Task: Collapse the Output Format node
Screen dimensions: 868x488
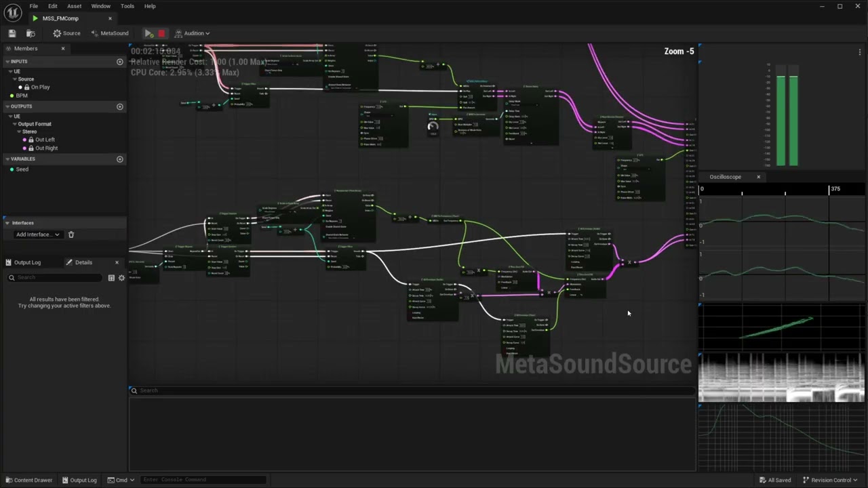Action: 14,124
